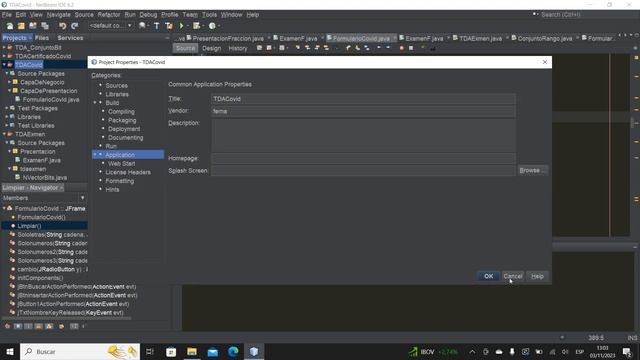The image size is (640, 360).
Task: Click the NetBeans cube taskbar icon
Action: [254, 351]
